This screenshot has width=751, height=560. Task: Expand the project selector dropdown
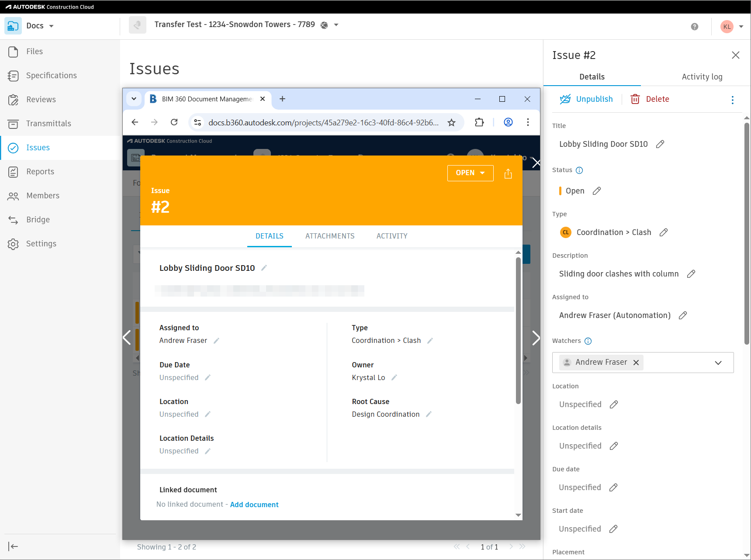coord(336,25)
